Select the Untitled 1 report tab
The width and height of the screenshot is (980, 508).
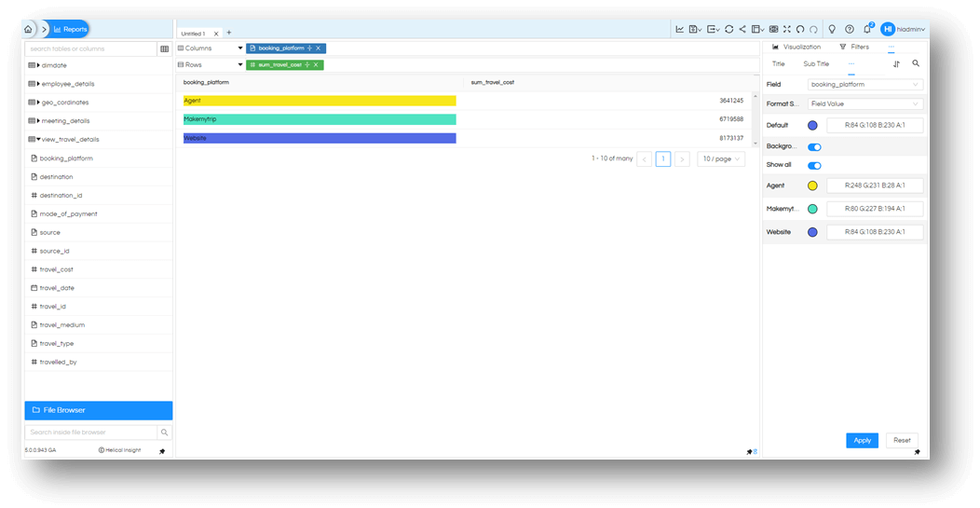coord(193,34)
